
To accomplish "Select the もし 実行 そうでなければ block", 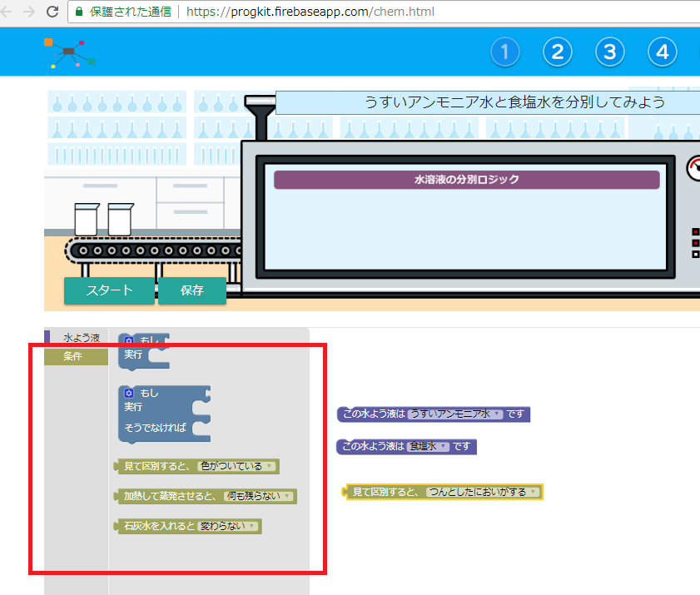I will click(x=164, y=414).
